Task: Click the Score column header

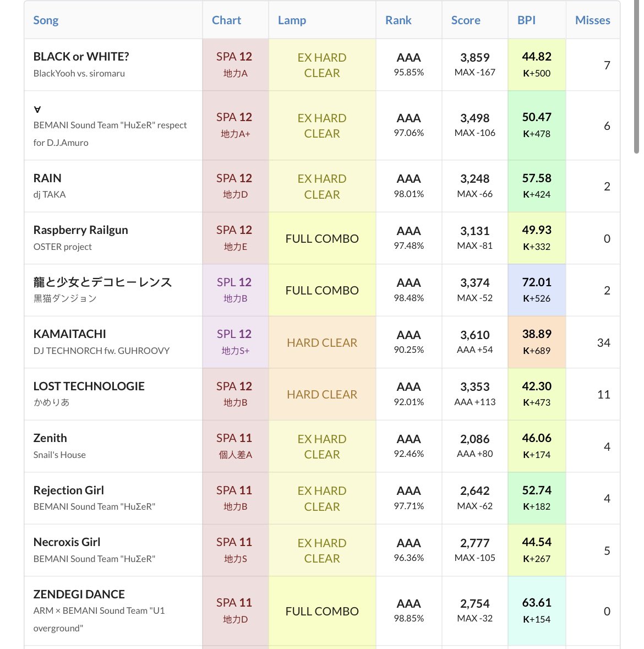Action: click(466, 20)
